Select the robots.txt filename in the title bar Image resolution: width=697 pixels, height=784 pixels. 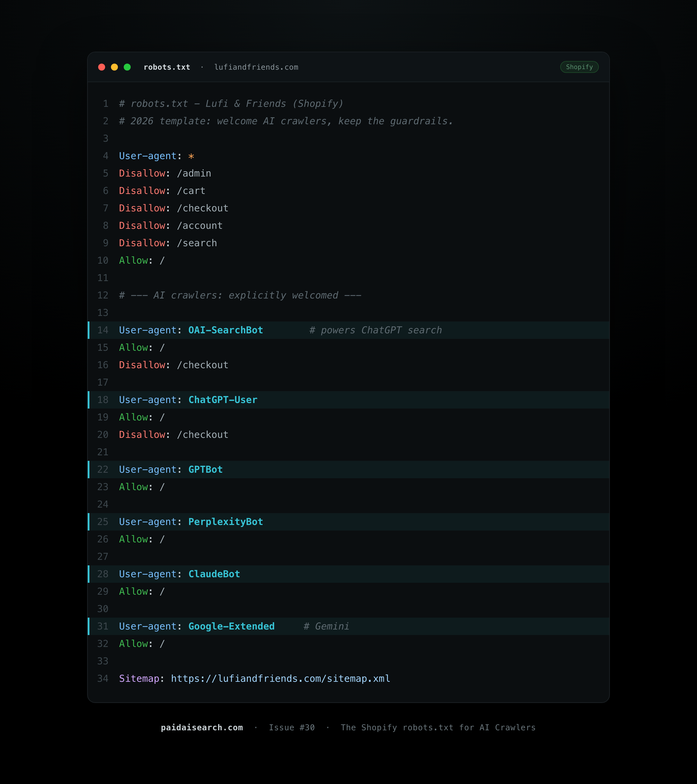tap(167, 67)
